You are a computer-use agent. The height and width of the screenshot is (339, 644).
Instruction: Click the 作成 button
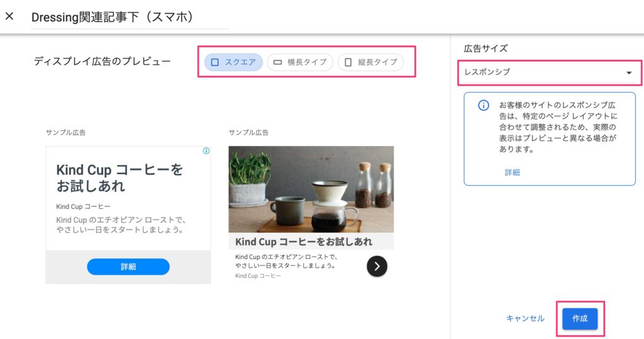[x=580, y=318]
